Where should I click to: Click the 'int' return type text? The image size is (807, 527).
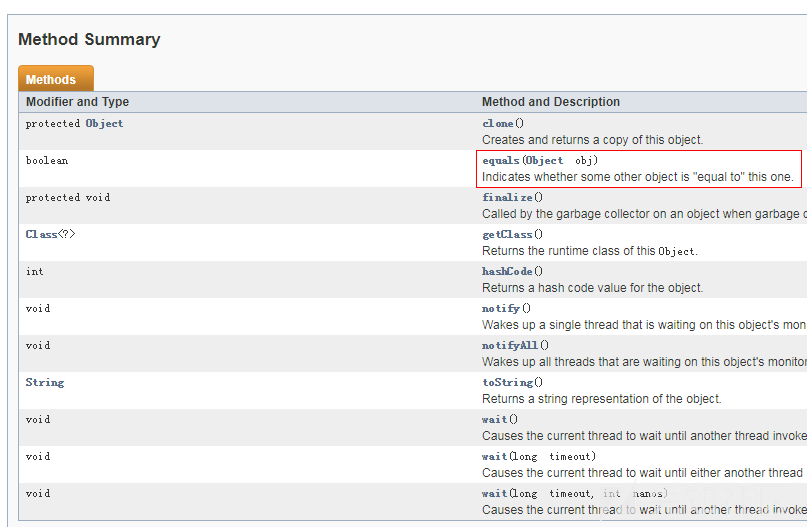click(34, 272)
